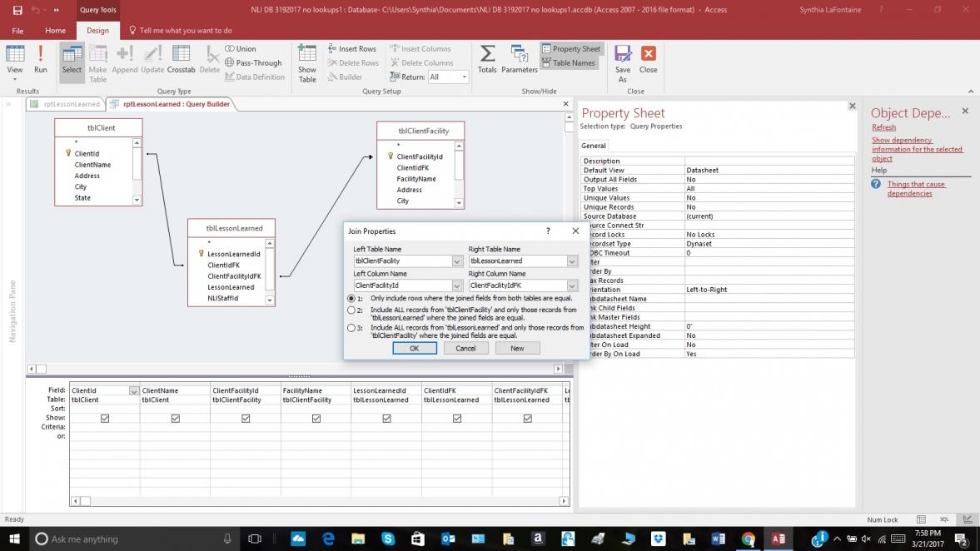Open the View button in Results group
The width and height of the screenshot is (980, 551).
pos(15,62)
